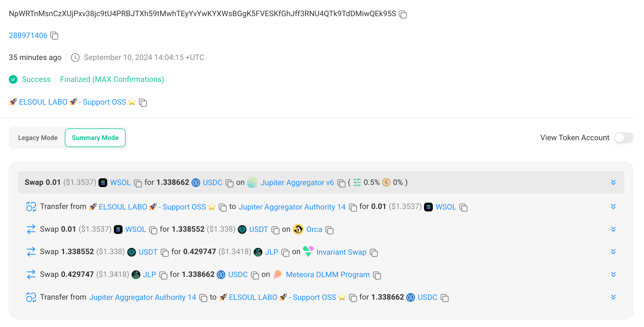This screenshot has width=644, height=327.
Task: Click the orange fee coin icon near 0%
Action: click(x=386, y=182)
